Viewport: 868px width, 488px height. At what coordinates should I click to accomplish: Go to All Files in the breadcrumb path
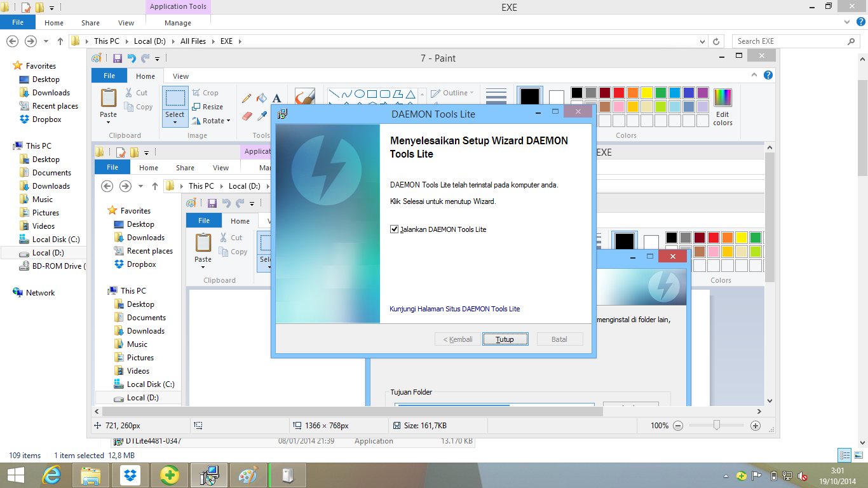pos(193,41)
